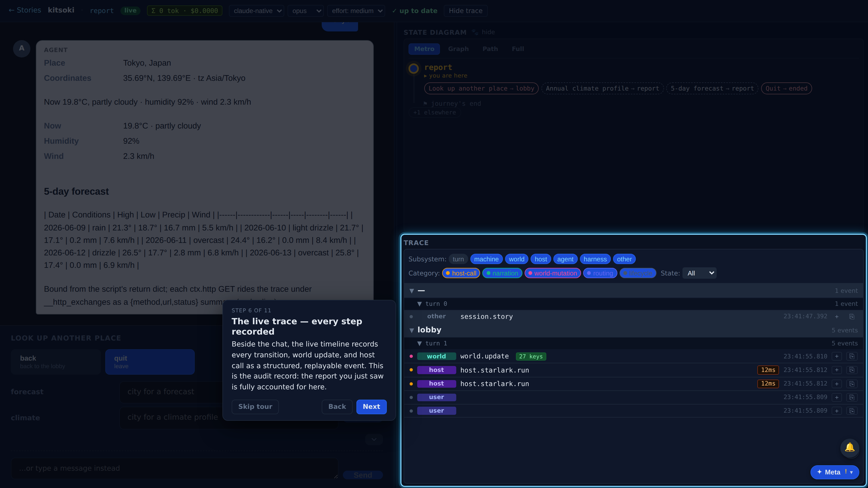
Task: Open the effort: medium dropdown
Action: point(356,11)
